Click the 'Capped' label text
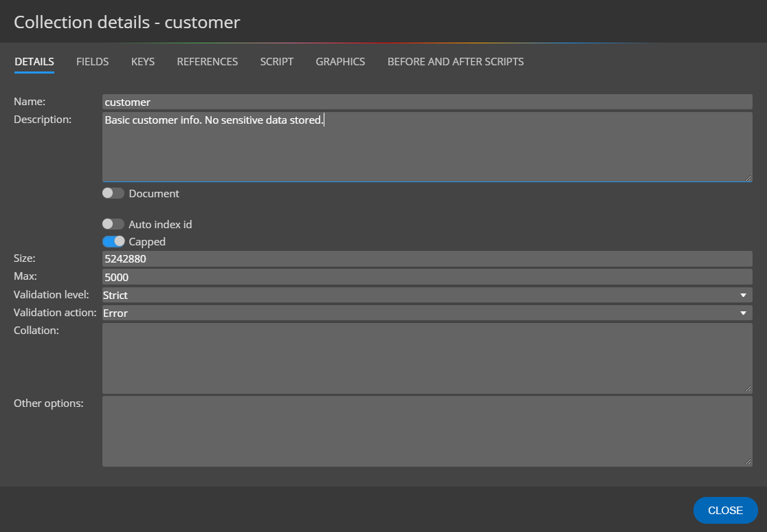This screenshot has height=532, width=767. coord(147,242)
